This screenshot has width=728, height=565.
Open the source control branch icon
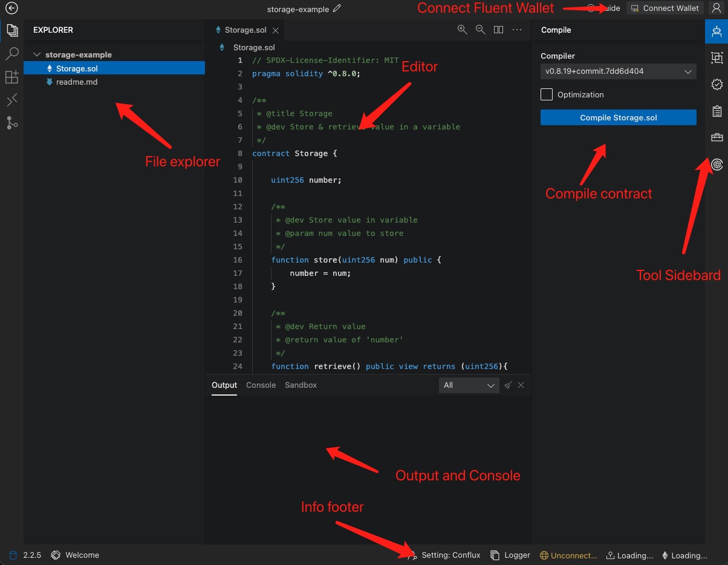click(x=11, y=123)
